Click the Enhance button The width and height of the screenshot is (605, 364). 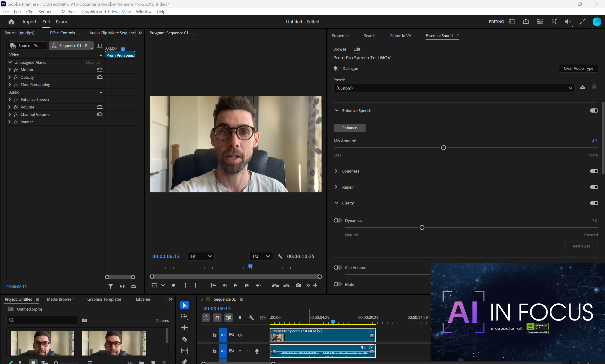coord(350,128)
